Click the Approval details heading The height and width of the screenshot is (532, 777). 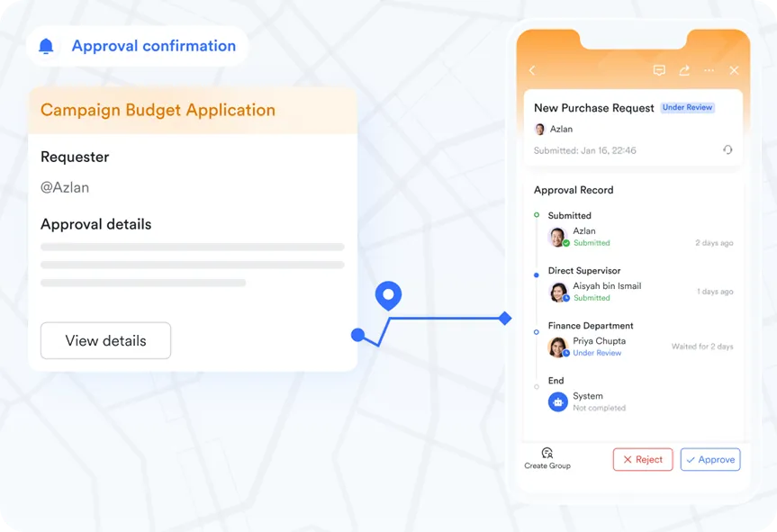(x=96, y=224)
